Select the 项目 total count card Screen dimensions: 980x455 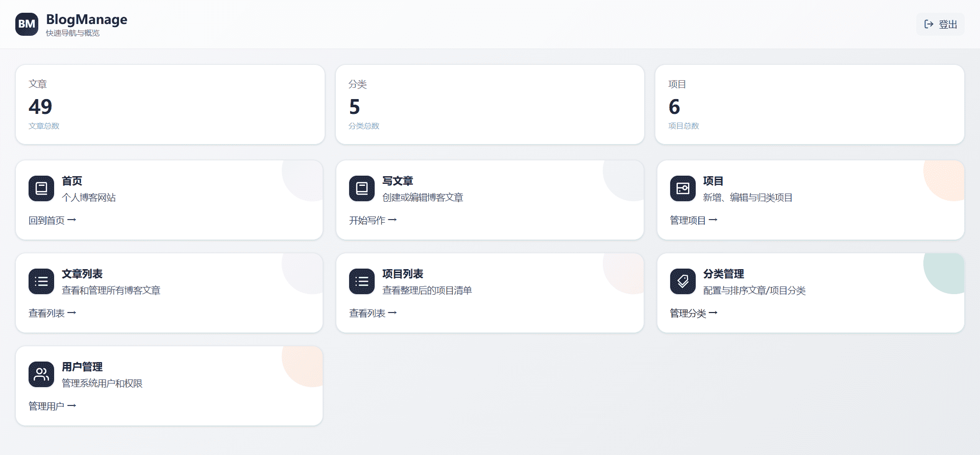click(x=809, y=104)
